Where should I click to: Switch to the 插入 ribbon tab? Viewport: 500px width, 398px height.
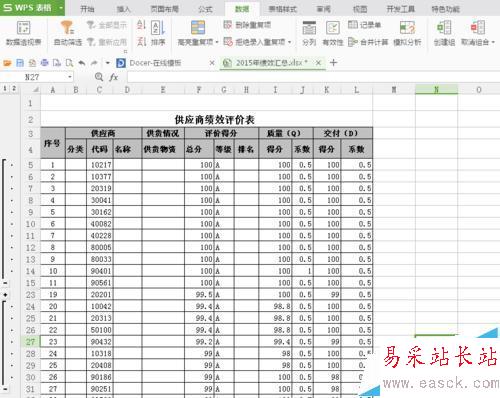[123, 9]
